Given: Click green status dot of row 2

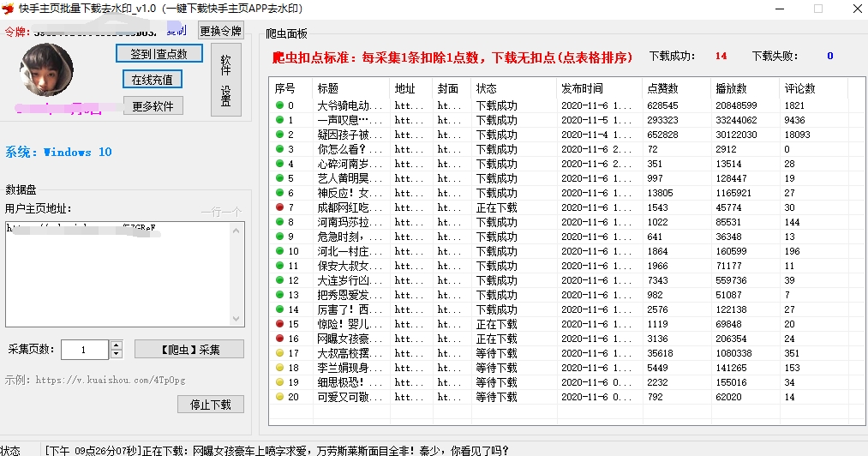Looking at the screenshot, I should tap(279, 134).
